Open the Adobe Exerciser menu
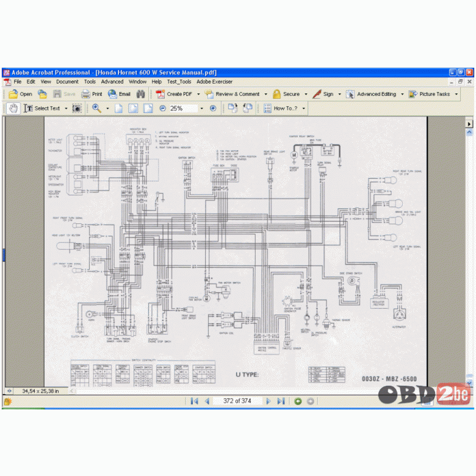This screenshot has height=476, width=476. (214, 82)
